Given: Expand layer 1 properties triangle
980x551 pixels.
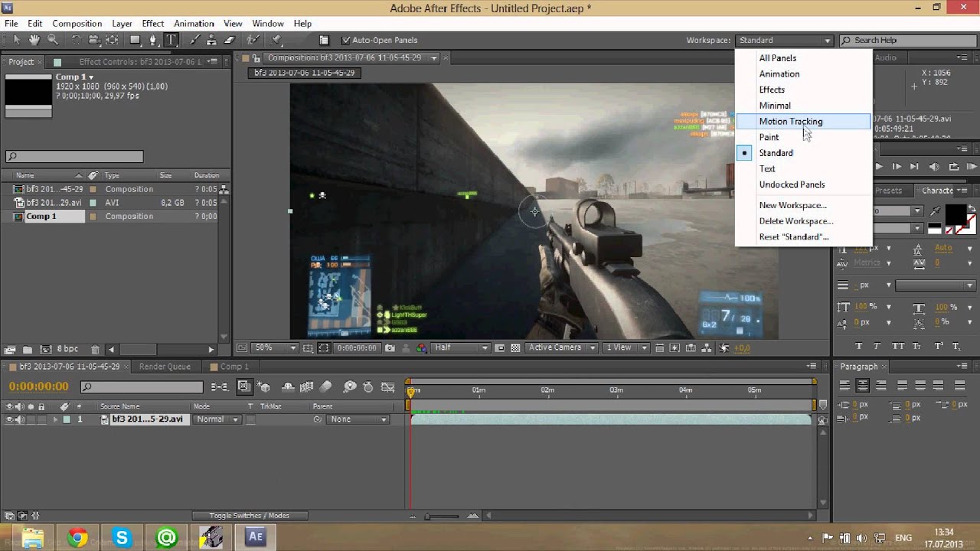Looking at the screenshot, I should coord(55,419).
